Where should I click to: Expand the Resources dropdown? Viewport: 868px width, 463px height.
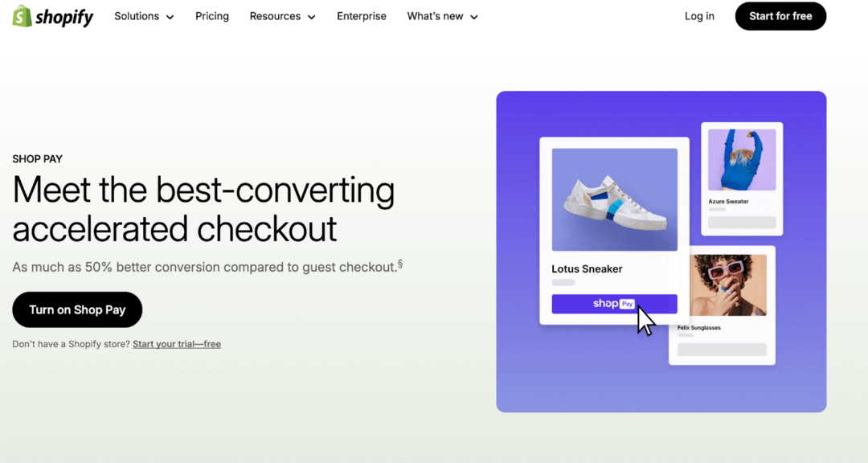[282, 15]
